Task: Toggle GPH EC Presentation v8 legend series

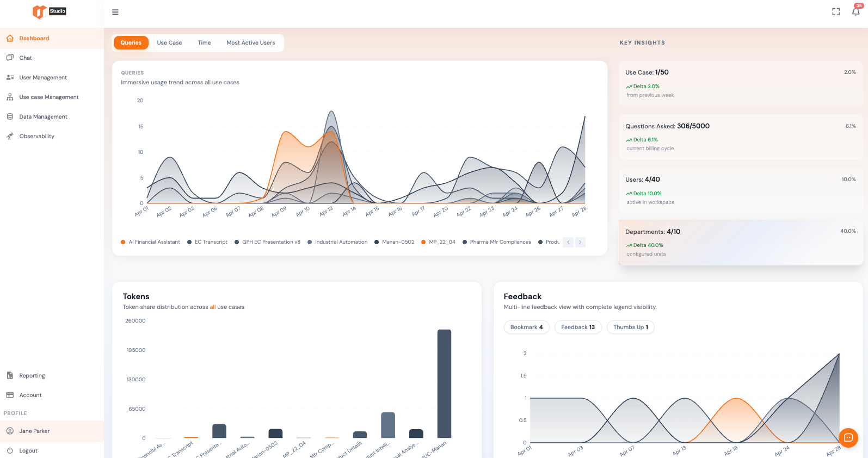Action: [x=267, y=242]
